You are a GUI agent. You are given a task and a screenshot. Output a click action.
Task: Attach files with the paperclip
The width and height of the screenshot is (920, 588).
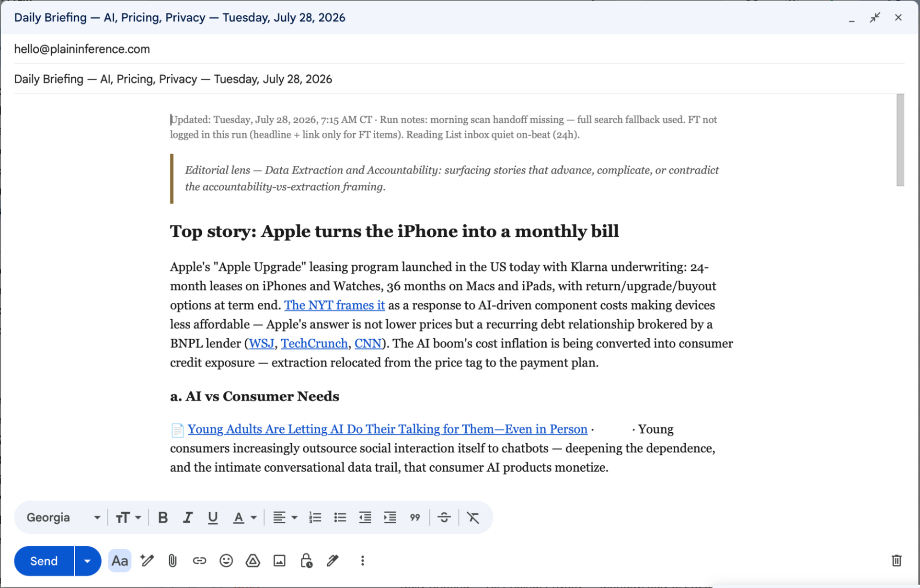(172, 561)
